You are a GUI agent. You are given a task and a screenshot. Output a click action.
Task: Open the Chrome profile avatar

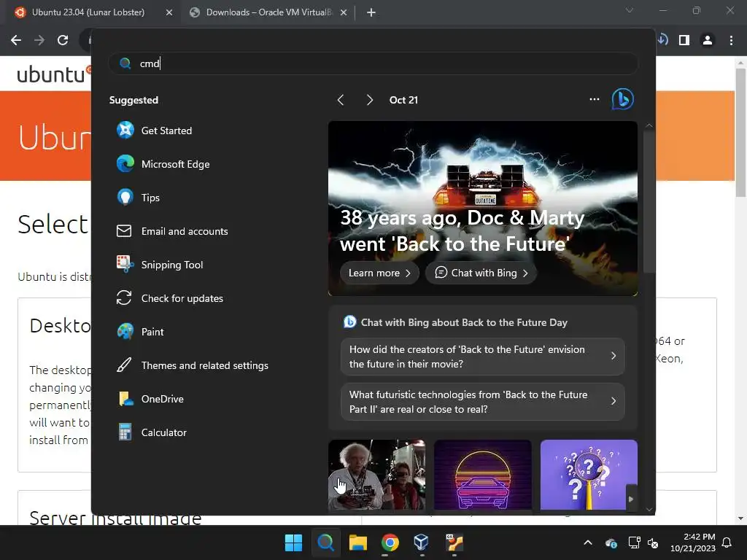coord(708,41)
